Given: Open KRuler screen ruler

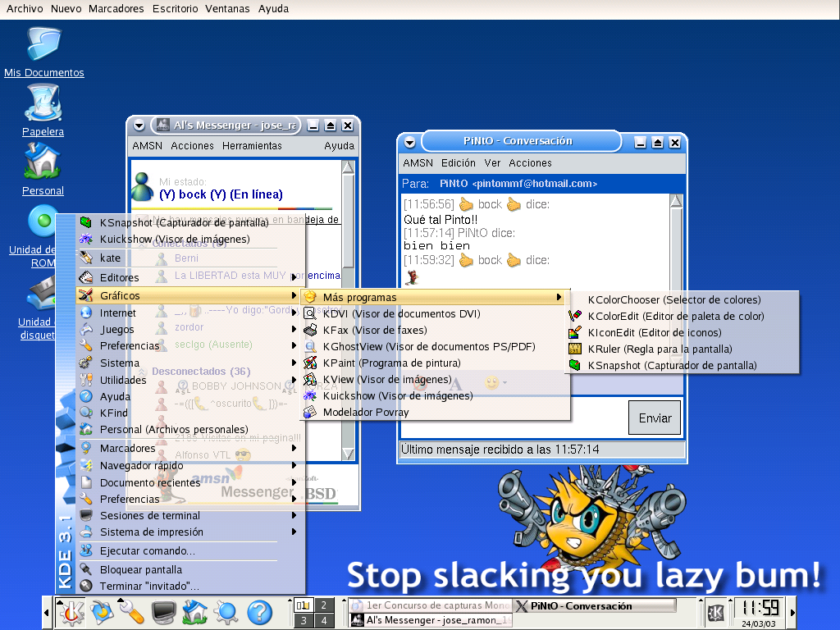Looking at the screenshot, I should (682, 349).
